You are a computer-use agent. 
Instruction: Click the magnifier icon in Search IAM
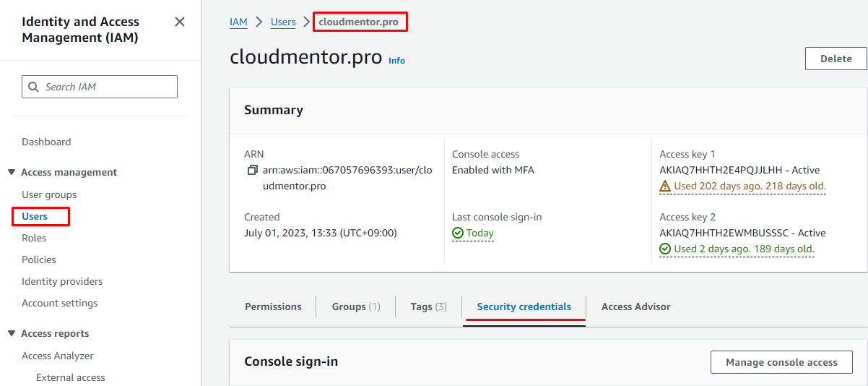coord(33,87)
